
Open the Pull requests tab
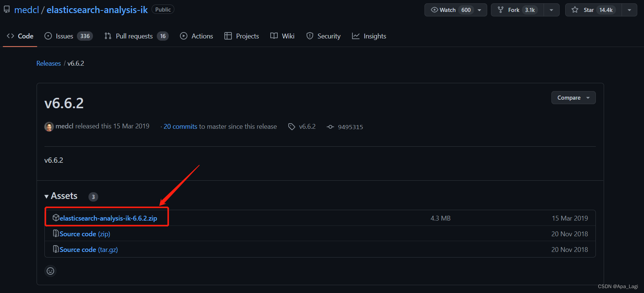pos(136,36)
